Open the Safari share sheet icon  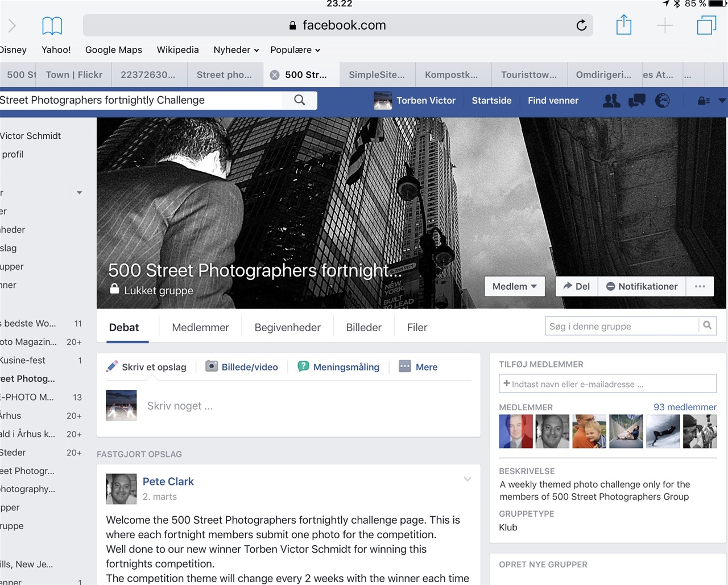624,24
